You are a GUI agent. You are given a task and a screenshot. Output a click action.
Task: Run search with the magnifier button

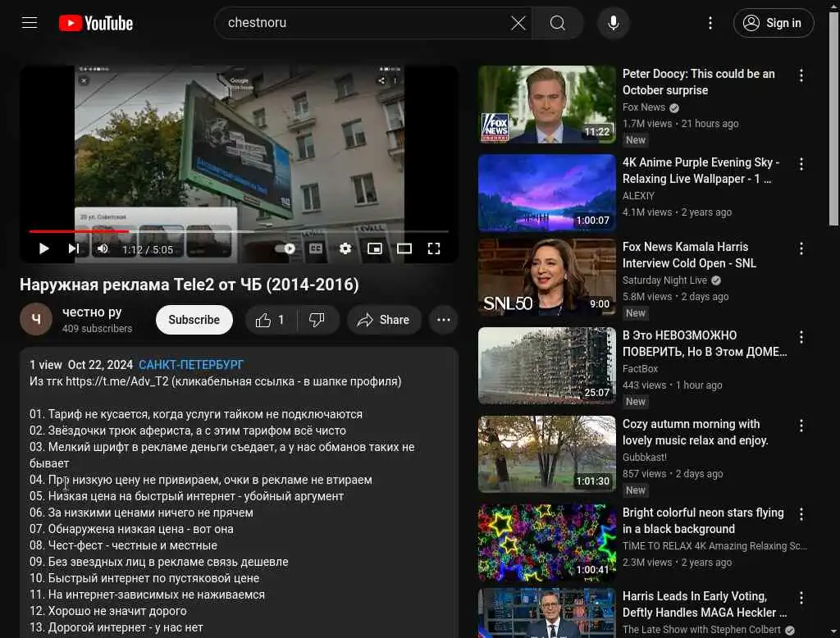pos(557,23)
